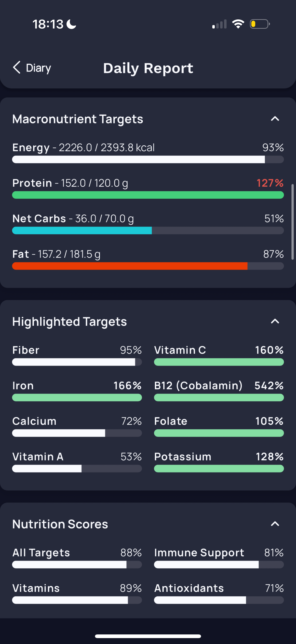296x644 pixels.
Task: View the Immune Support score
Action: [219, 558]
